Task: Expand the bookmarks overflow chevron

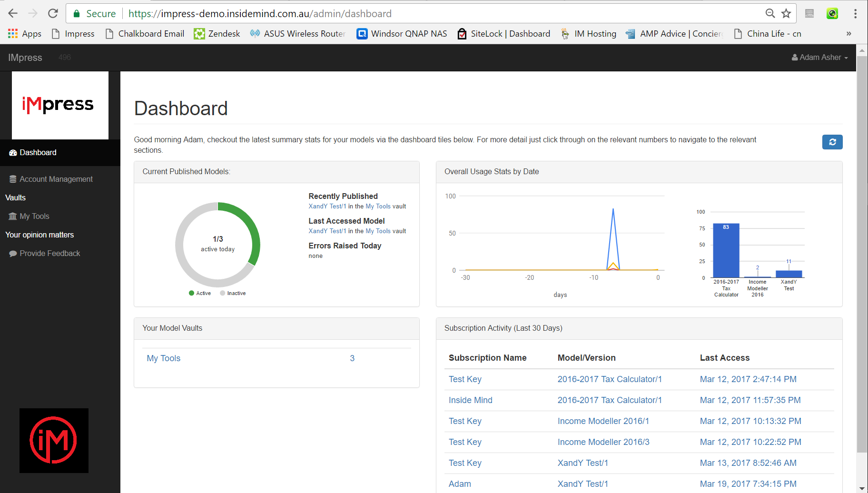Action: point(848,34)
